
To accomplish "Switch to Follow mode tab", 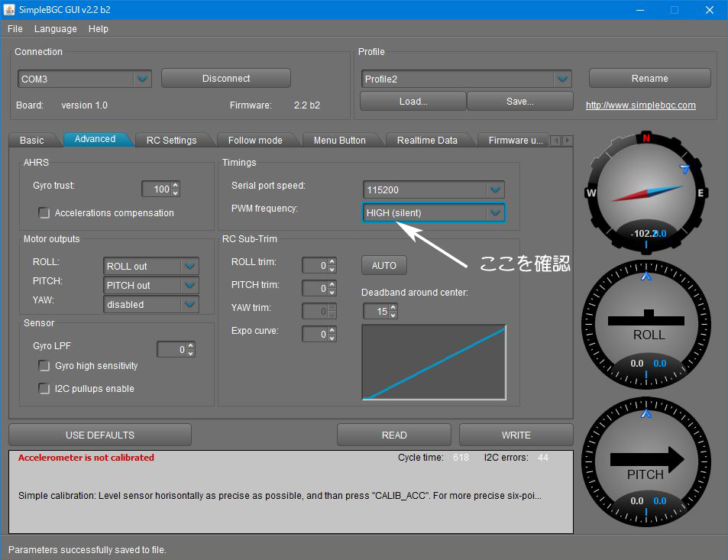I will pos(255,141).
